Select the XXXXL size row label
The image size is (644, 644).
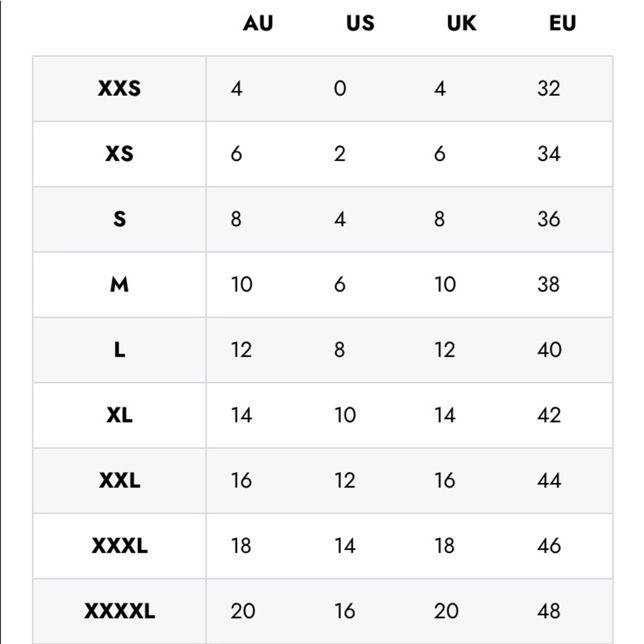(x=119, y=611)
